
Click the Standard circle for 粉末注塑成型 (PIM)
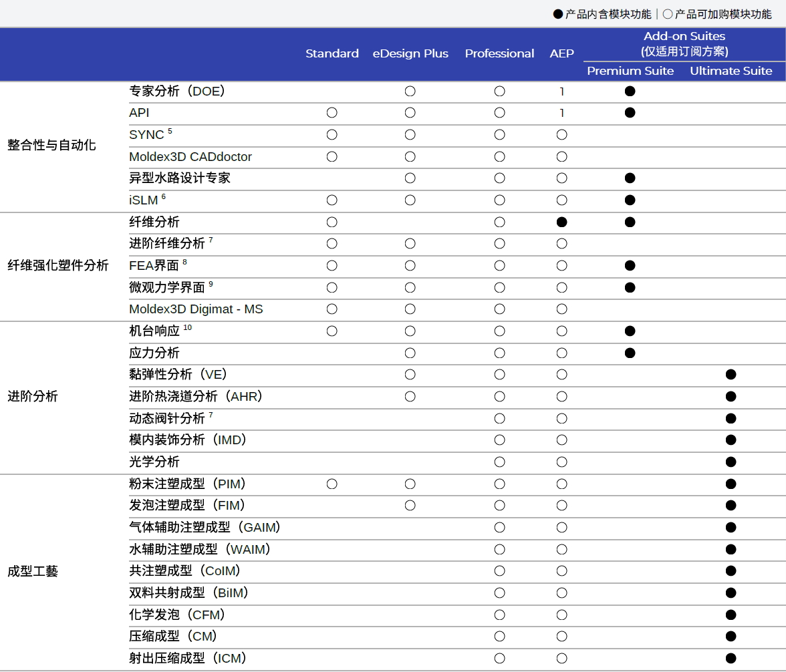click(x=332, y=484)
